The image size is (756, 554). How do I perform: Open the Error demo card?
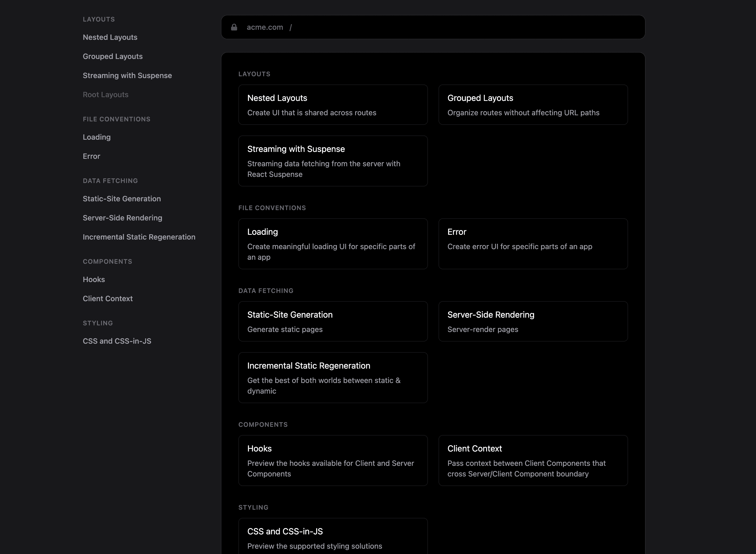coord(533,244)
